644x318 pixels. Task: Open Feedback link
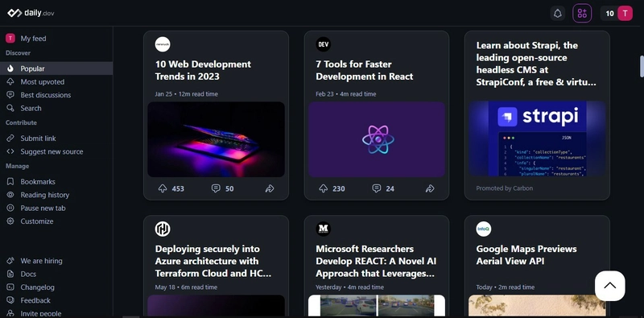35,300
